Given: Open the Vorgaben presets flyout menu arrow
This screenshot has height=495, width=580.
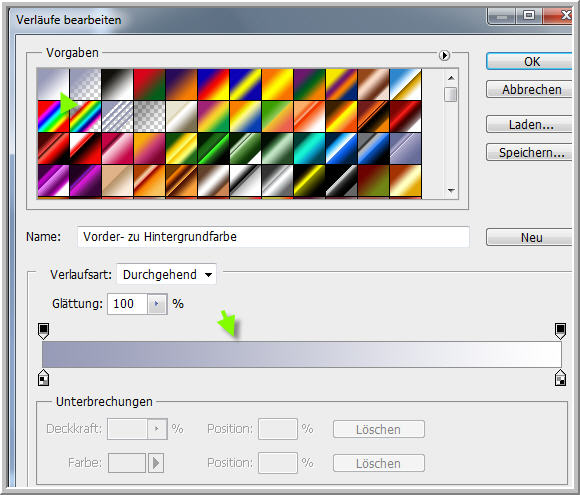Looking at the screenshot, I should click(444, 55).
